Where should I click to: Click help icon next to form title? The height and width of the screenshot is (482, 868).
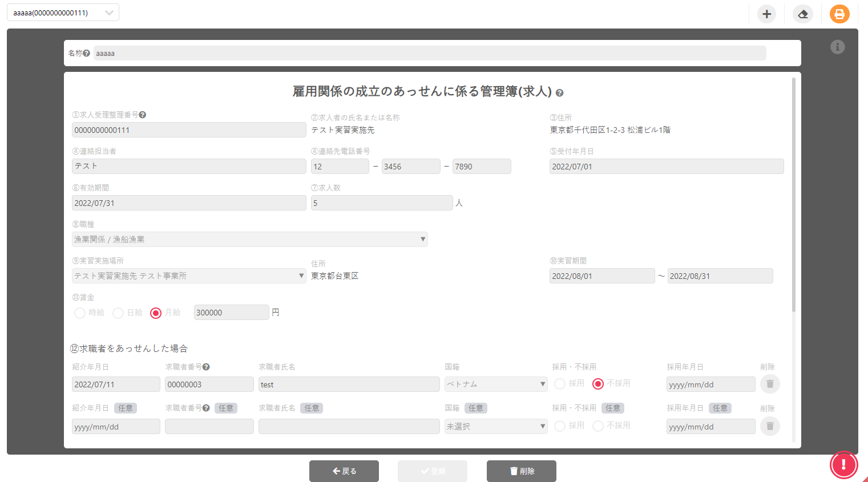559,93
